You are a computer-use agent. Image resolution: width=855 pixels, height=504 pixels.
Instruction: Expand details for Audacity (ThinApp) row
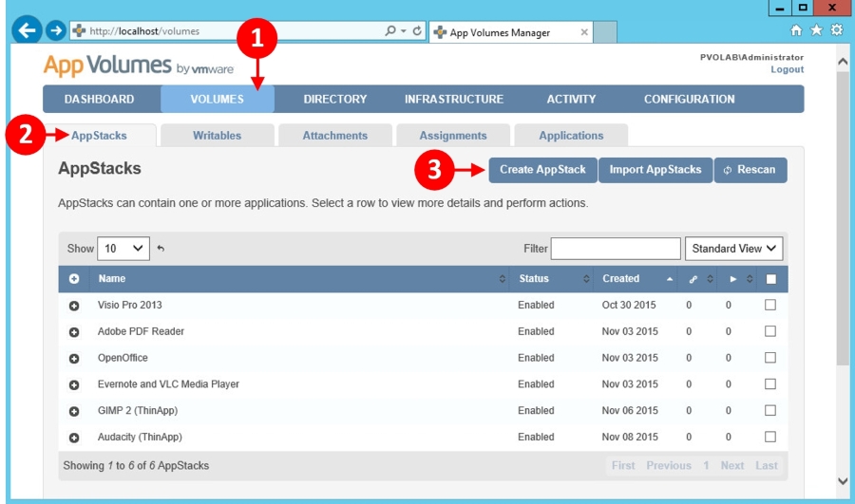[x=74, y=438]
